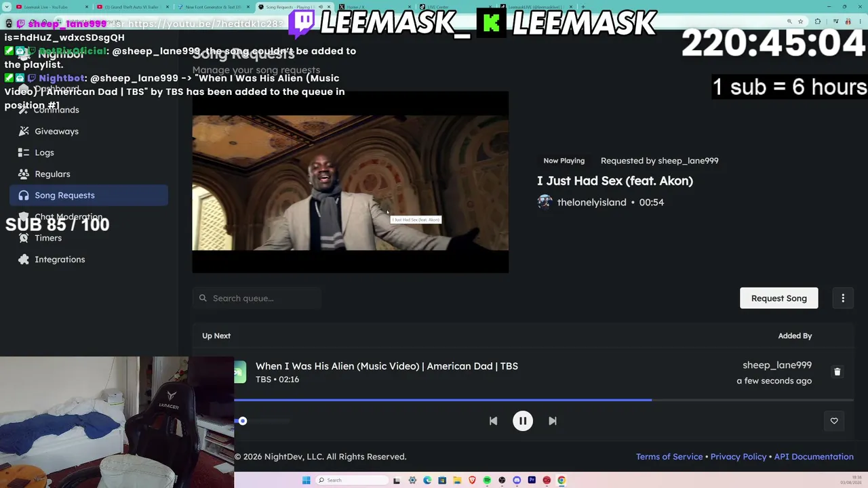The image size is (868, 488).
Task: Open the Windows Start menu
Action: point(307,481)
